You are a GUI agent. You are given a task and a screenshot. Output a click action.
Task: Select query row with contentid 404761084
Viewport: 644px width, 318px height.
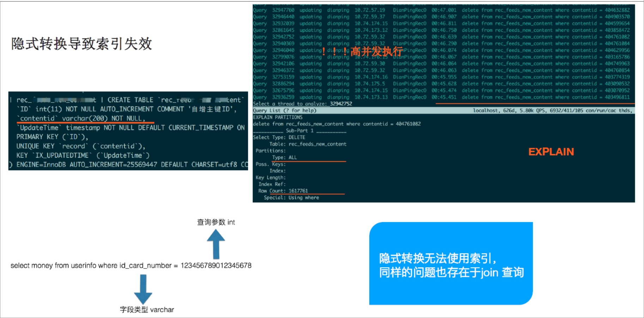441,44
